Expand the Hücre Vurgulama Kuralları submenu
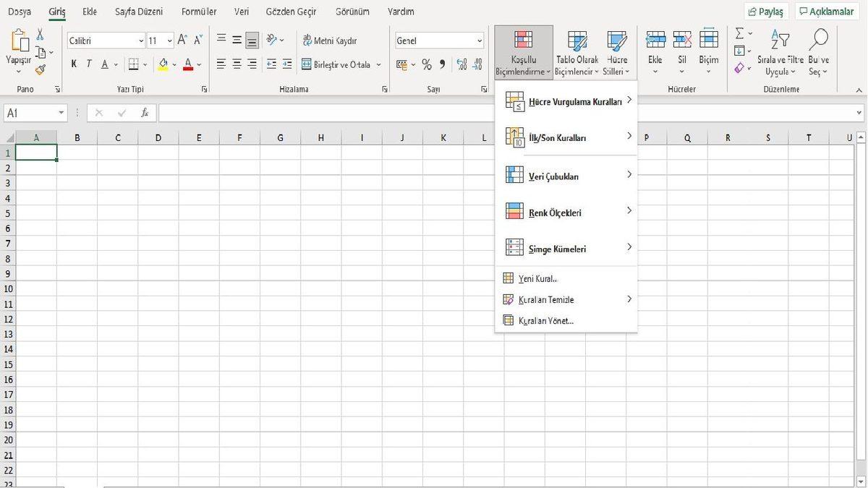 point(575,101)
